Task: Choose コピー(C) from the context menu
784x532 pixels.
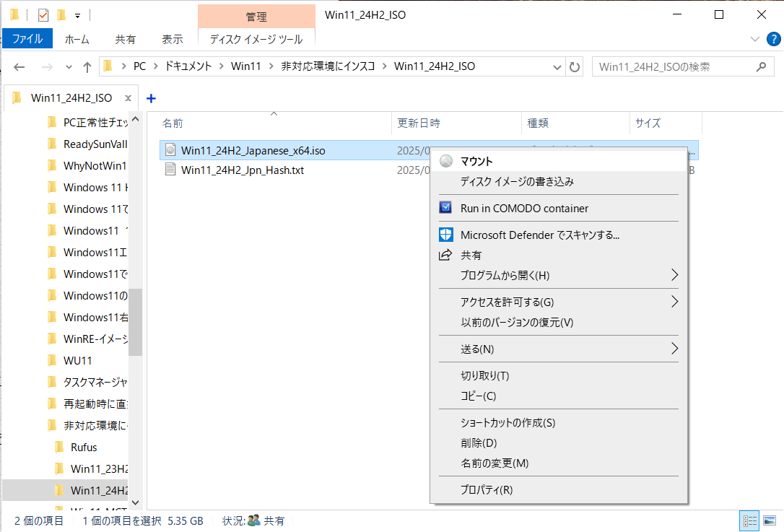Action: pyautogui.click(x=559, y=396)
